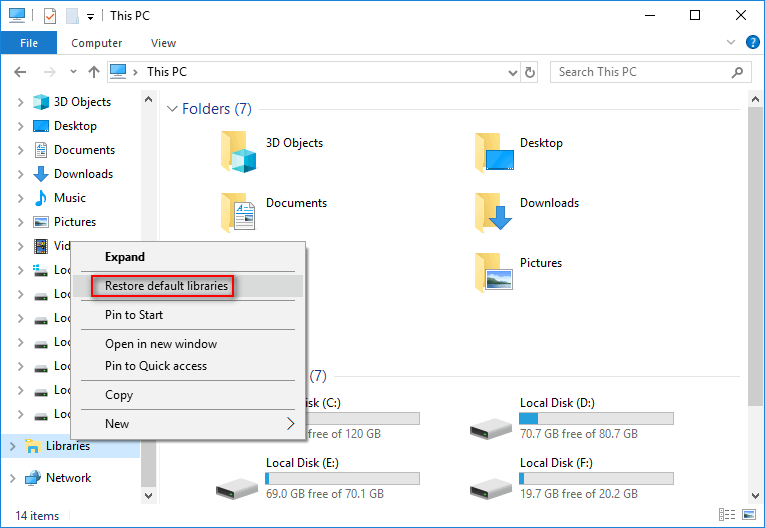Click Properties icon in quick access toolbar
The width and height of the screenshot is (765, 528).
(x=45, y=16)
